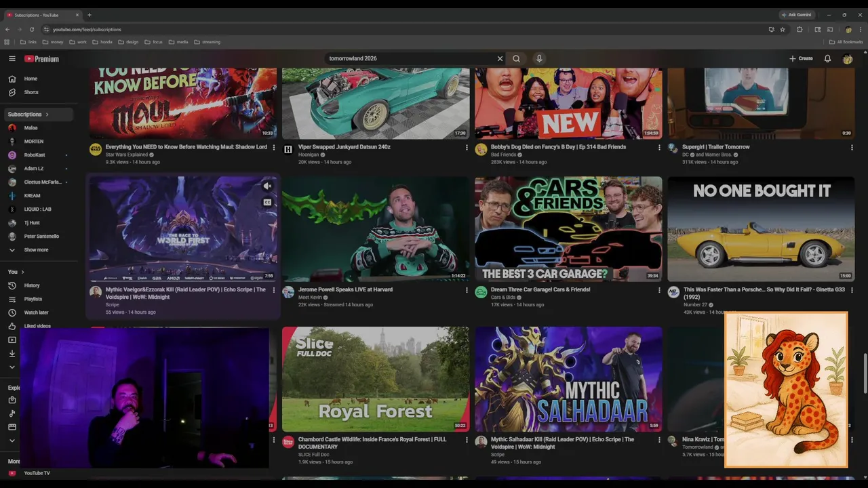868x488 pixels.
Task: Open the Chrome three-dot menu
Action: [x=860, y=30]
